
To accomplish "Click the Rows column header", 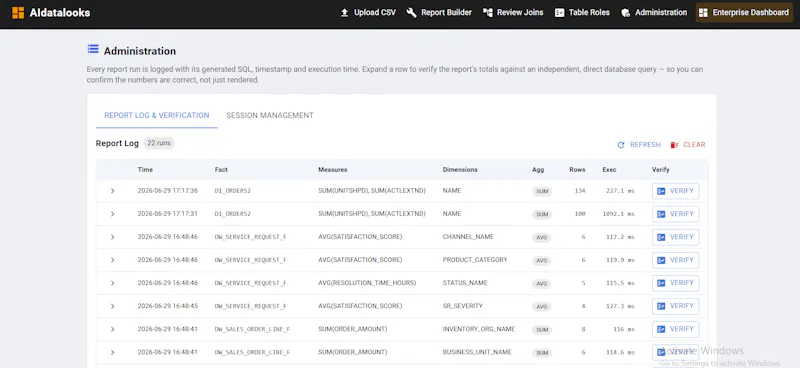I will [x=577, y=169].
